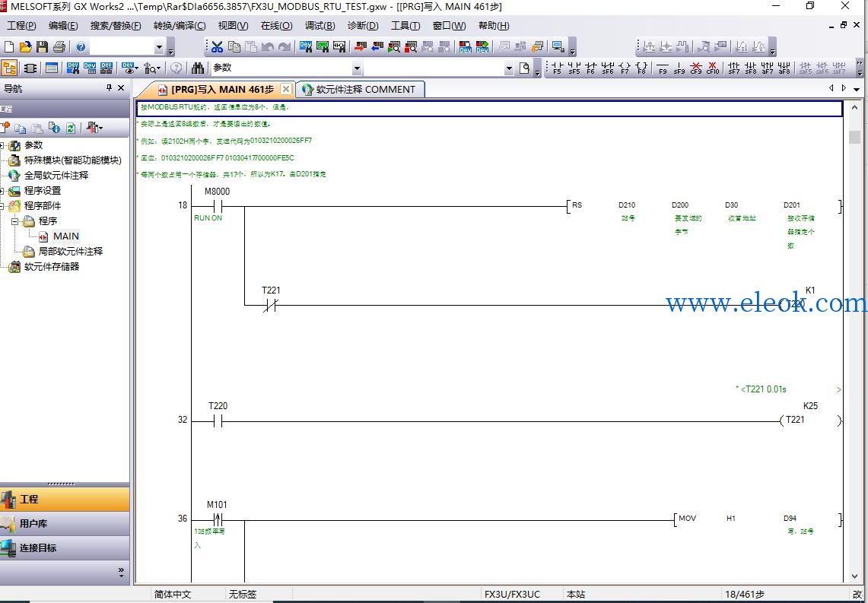868x603 pixels.
Task: Close the 导航 navigation panel
Action: (x=121, y=88)
